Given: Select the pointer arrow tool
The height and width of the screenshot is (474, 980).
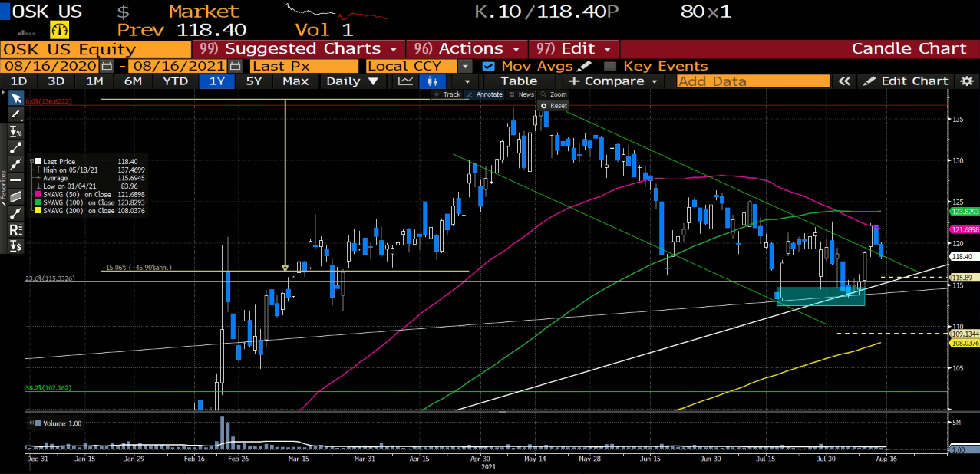Looking at the screenshot, I should tap(15, 98).
